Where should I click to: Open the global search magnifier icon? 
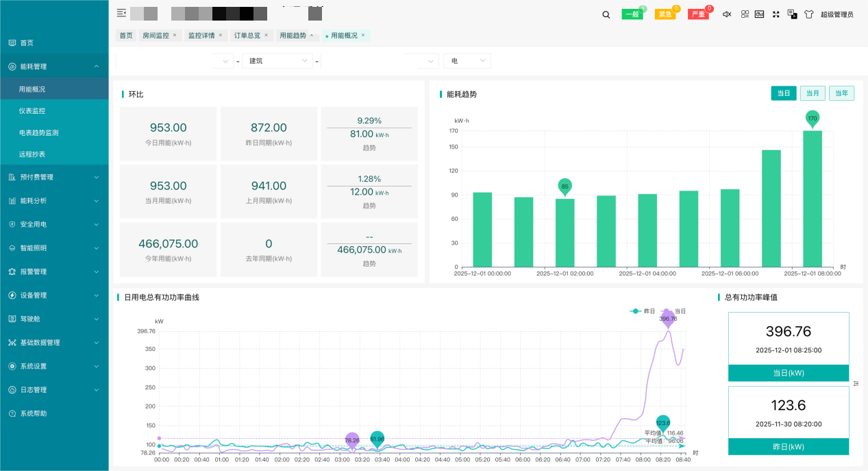tap(606, 14)
